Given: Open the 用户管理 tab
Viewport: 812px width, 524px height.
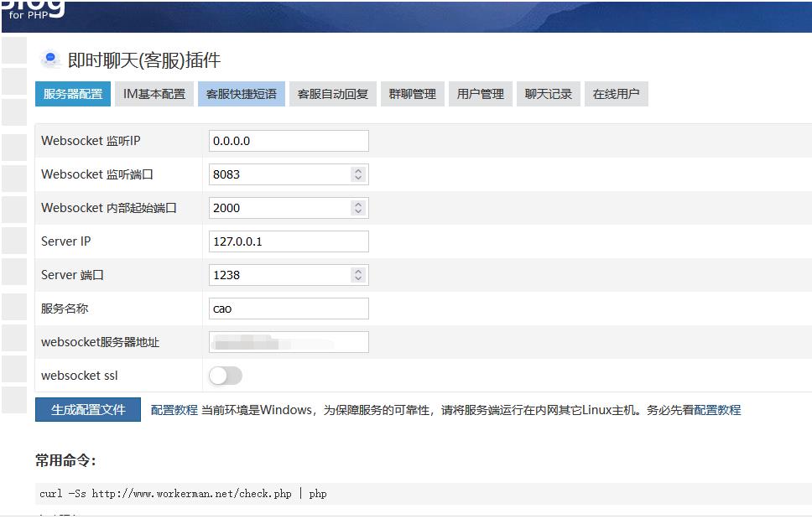Looking at the screenshot, I should [x=481, y=94].
